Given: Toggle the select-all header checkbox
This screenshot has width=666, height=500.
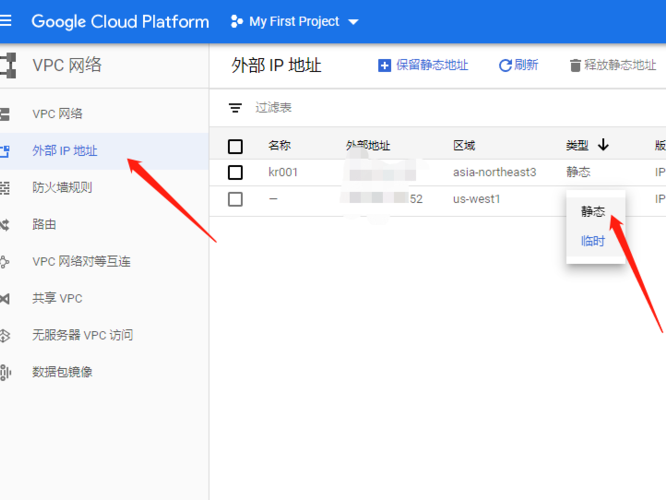Looking at the screenshot, I should 235,147.
